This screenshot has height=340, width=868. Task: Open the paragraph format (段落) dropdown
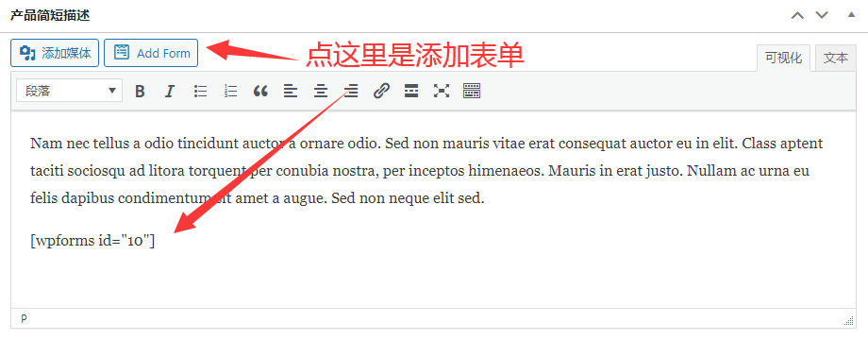coord(69,91)
